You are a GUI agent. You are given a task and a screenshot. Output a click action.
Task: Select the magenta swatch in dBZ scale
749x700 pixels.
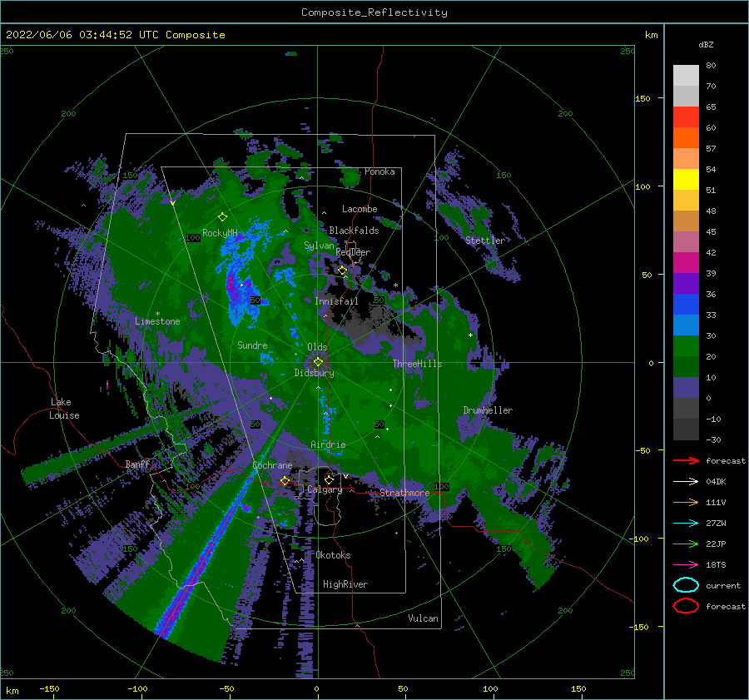pyautogui.click(x=686, y=262)
